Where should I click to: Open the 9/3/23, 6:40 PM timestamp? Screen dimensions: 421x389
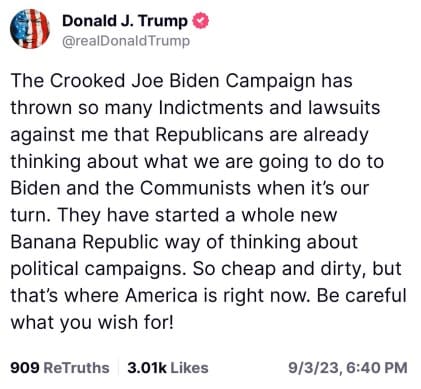(x=348, y=368)
